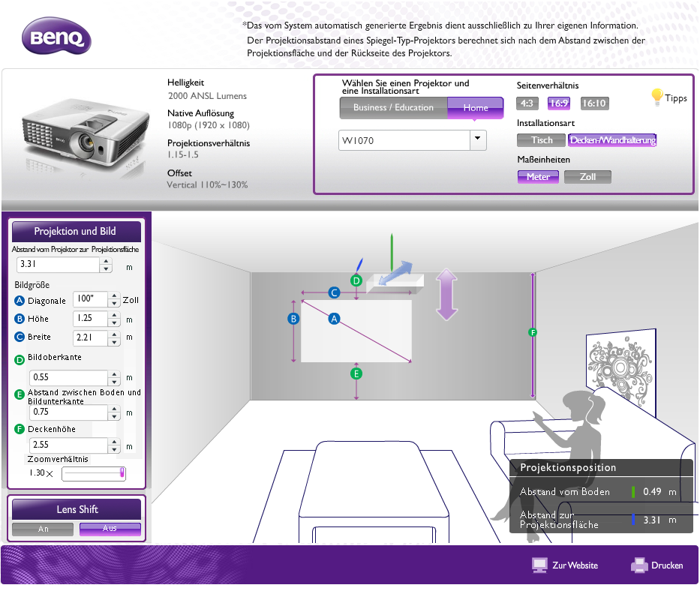Click the C Breite label icon in panel

[20, 337]
